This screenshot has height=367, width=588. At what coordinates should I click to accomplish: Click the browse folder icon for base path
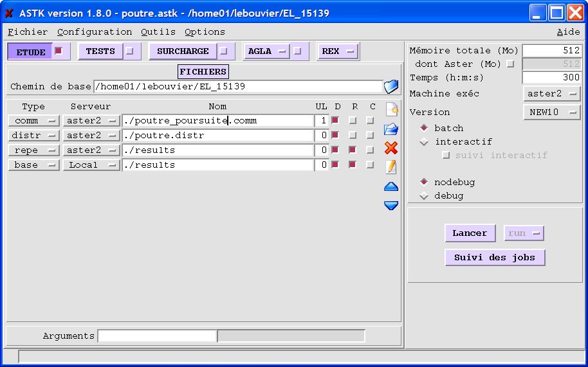[x=391, y=87]
